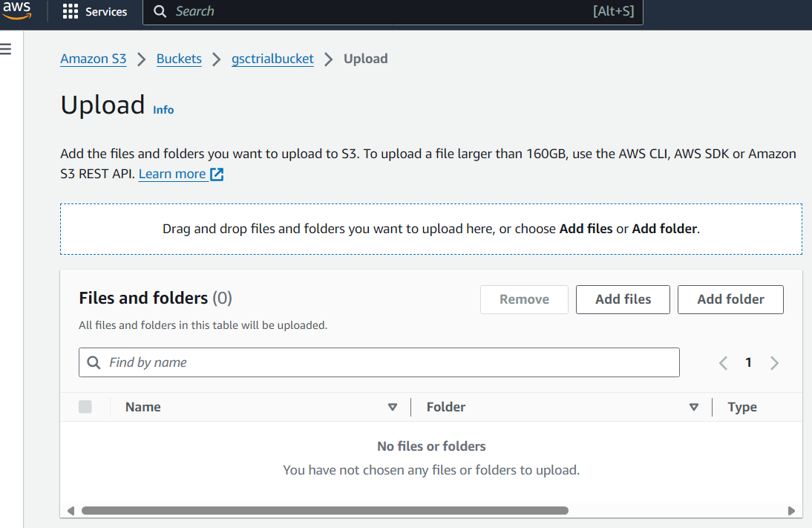Open the Amazon S3 breadcrumb link
Screen dimensions: 812x528
(x=94, y=59)
